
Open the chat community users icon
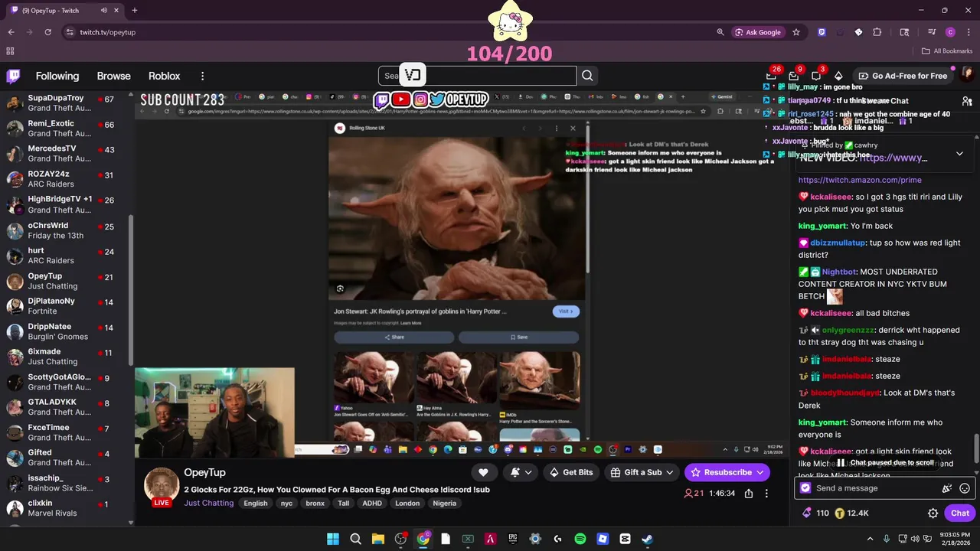[x=967, y=101]
